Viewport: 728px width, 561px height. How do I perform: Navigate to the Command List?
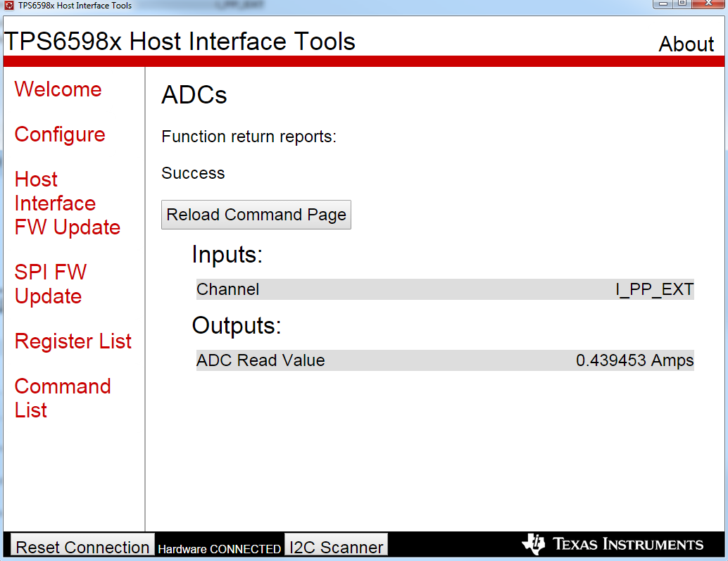pos(63,398)
